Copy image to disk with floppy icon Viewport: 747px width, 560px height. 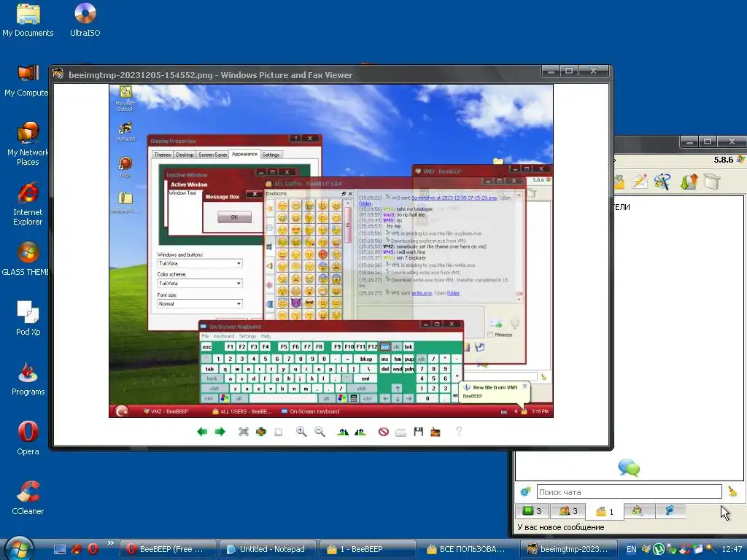coord(419,432)
